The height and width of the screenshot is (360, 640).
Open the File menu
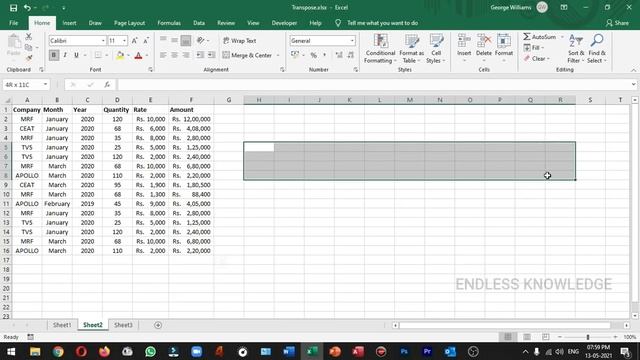click(13, 23)
